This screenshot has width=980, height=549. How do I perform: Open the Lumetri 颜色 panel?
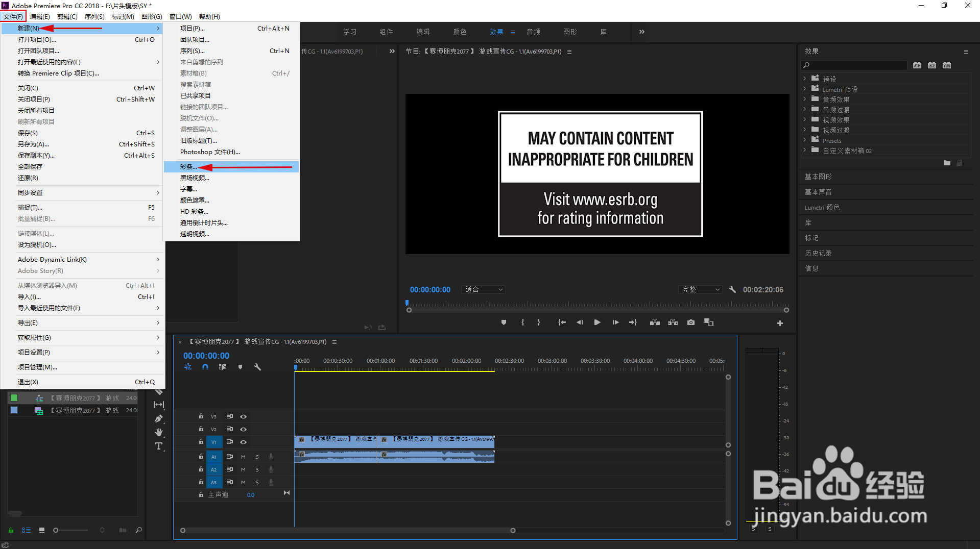[x=822, y=207]
